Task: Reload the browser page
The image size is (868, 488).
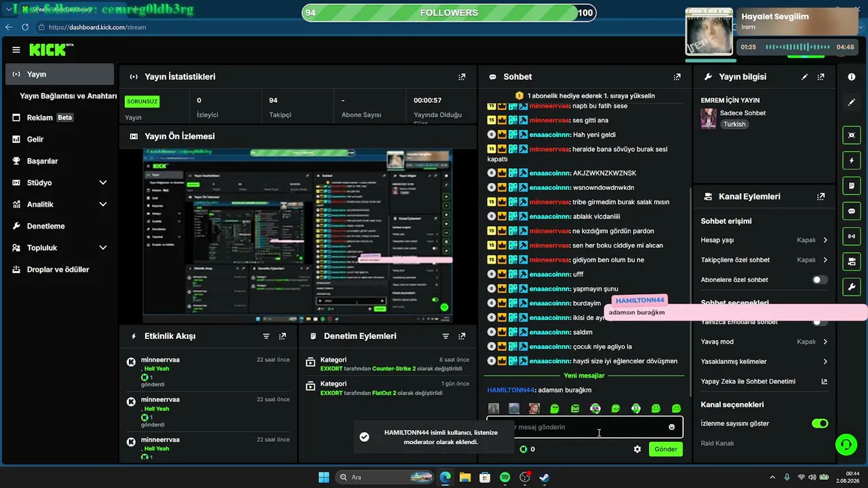Action: [25, 27]
